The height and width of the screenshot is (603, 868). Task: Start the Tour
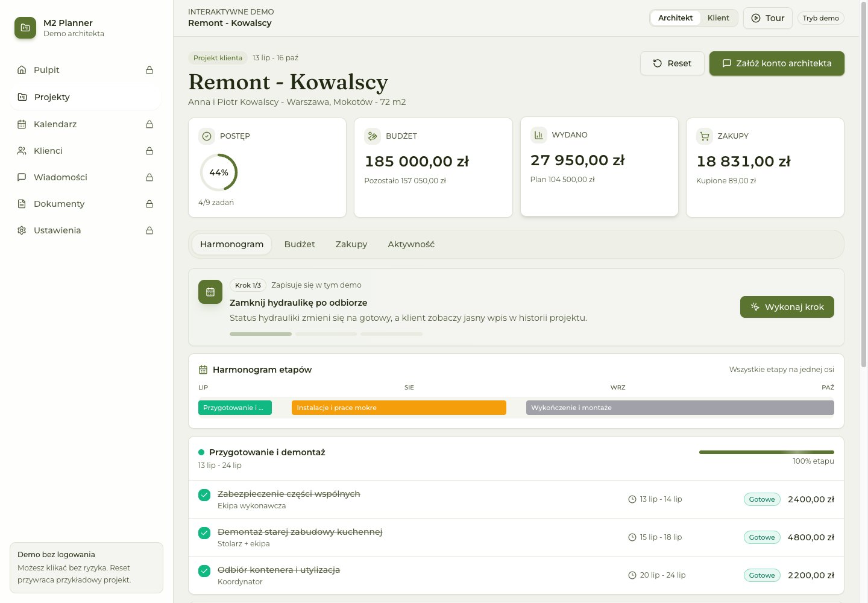768,18
